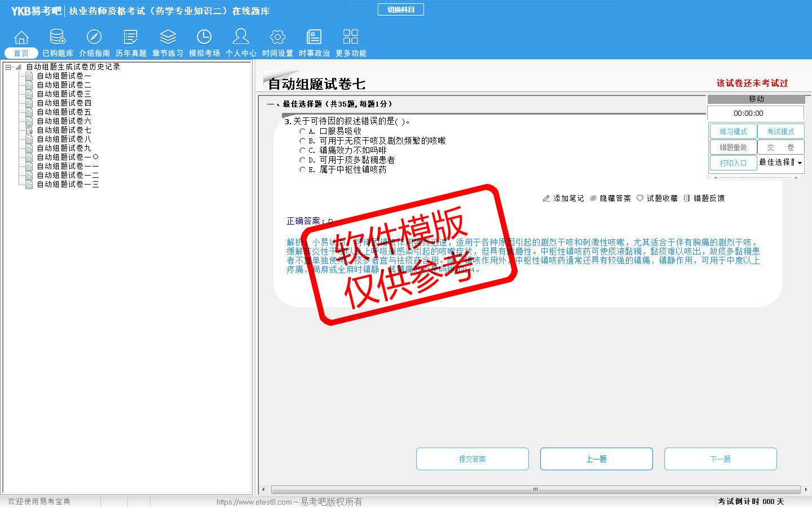This screenshot has width=812, height=508.
Task: Open 章节练习 layers icon
Action: click(167, 38)
